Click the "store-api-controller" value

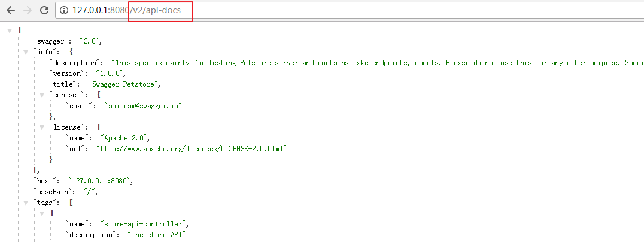(x=144, y=224)
